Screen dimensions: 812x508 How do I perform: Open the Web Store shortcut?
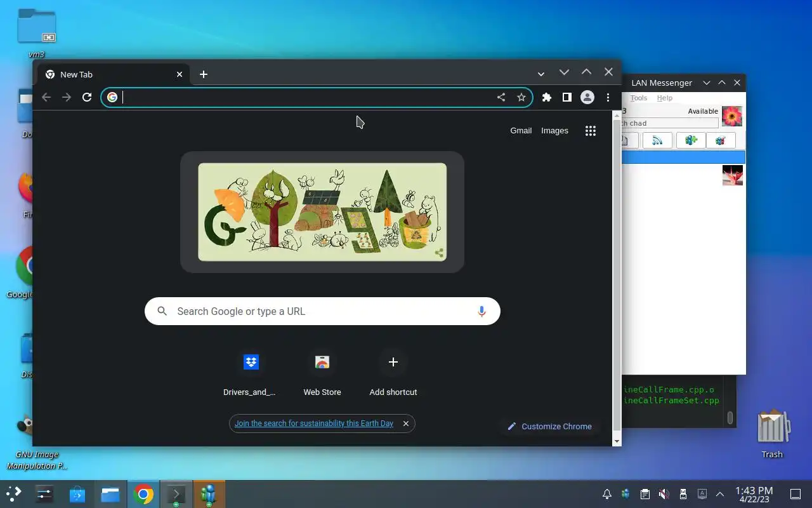pyautogui.click(x=322, y=373)
